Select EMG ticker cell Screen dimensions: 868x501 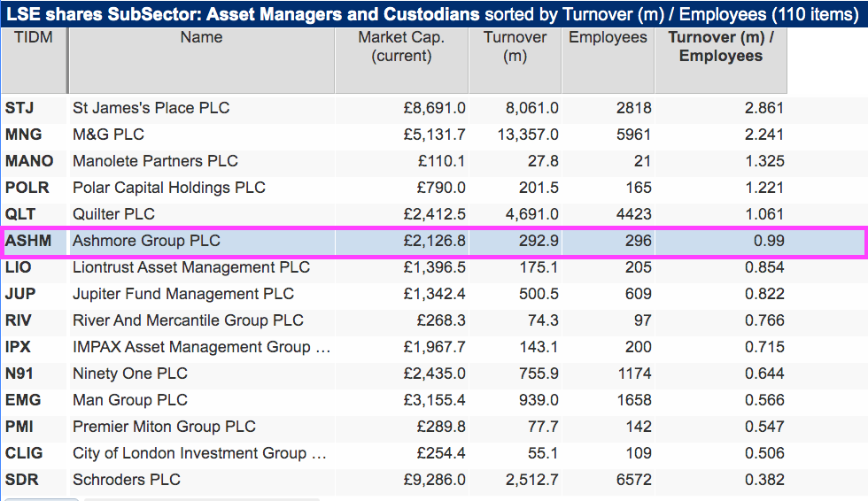[23, 400]
